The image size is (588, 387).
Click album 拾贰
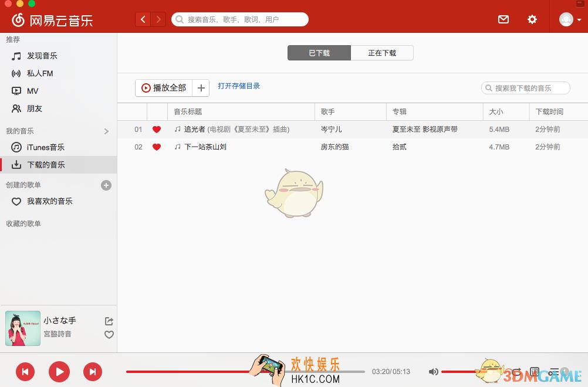tap(400, 147)
